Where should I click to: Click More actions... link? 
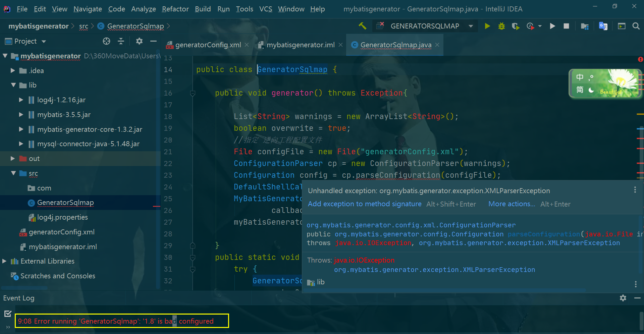(x=512, y=204)
